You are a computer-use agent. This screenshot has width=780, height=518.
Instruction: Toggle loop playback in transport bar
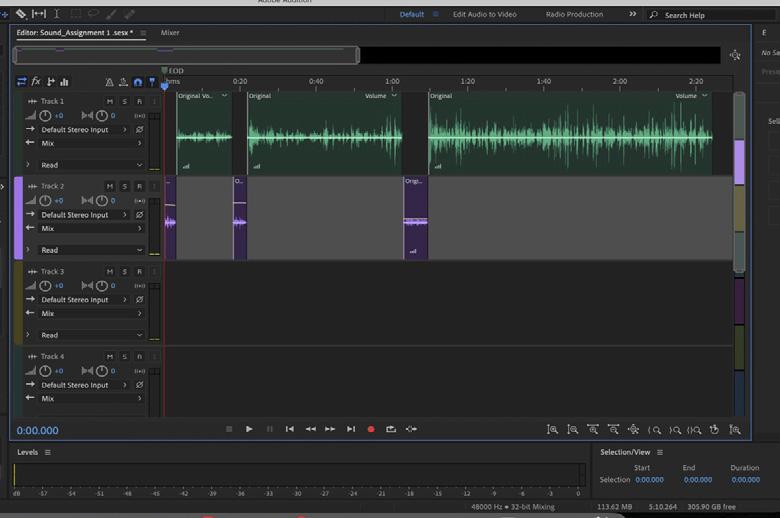click(391, 429)
